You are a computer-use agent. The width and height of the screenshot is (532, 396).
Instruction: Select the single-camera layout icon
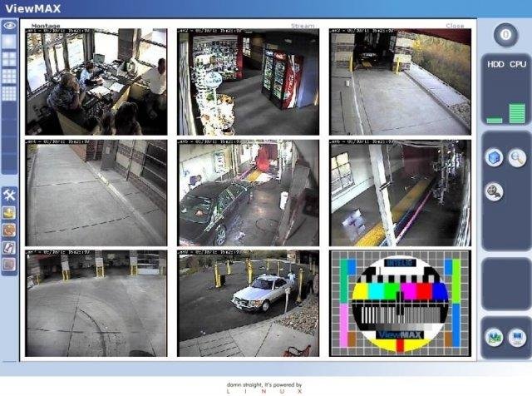(9, 42)
